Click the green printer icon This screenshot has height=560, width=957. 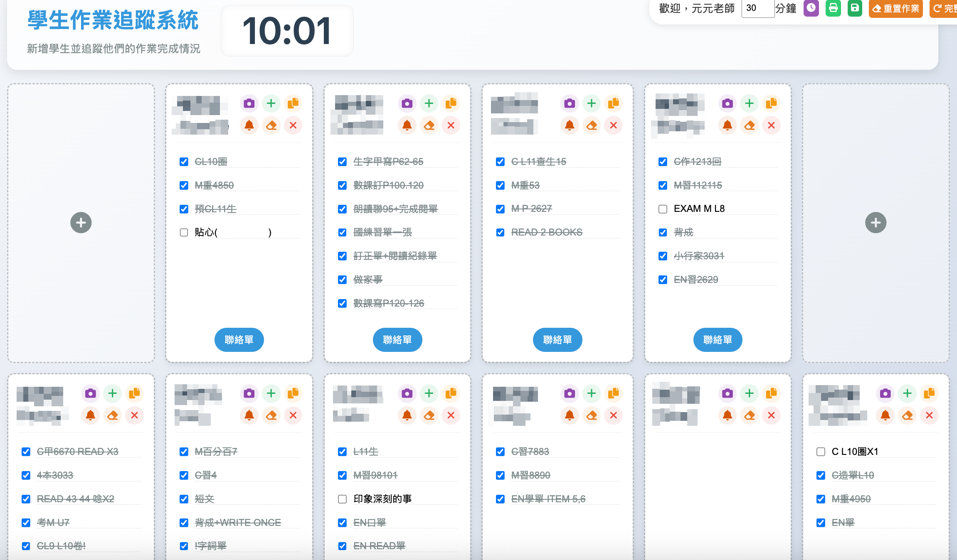[x=833, y=8]
